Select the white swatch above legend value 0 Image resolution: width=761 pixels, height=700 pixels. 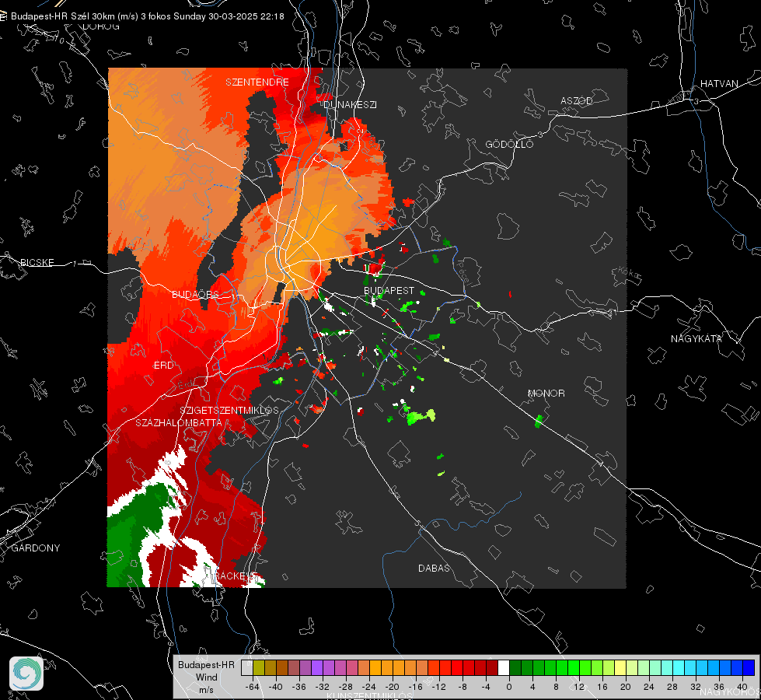(x=504, y=667)
